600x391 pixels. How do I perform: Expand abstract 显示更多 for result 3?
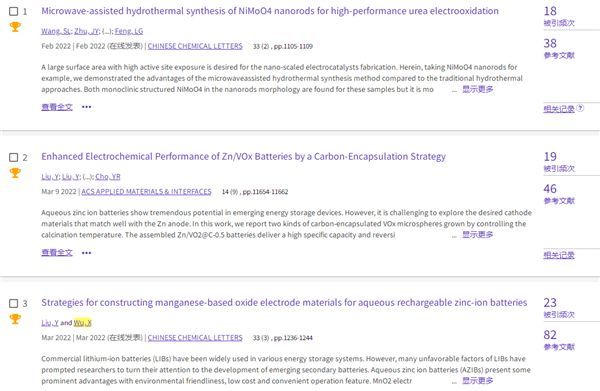[x=478, y=381]
